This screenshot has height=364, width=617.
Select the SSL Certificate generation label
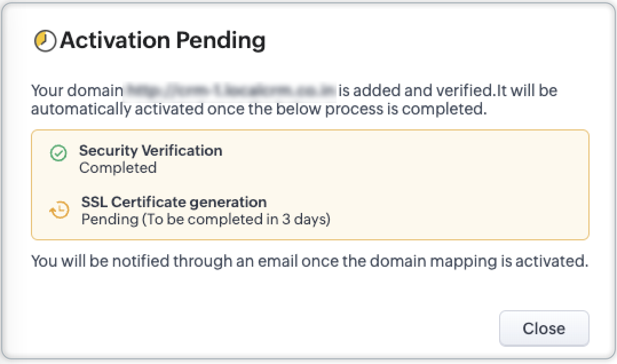pyautogui.click(x=174, y=202)
